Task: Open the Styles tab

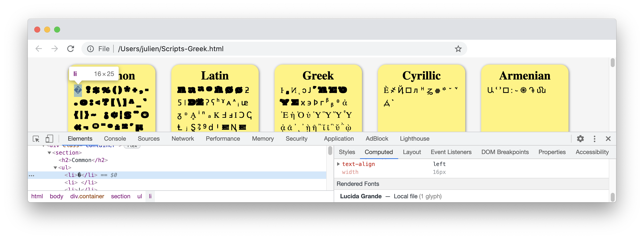Action: tap(347, 152)
